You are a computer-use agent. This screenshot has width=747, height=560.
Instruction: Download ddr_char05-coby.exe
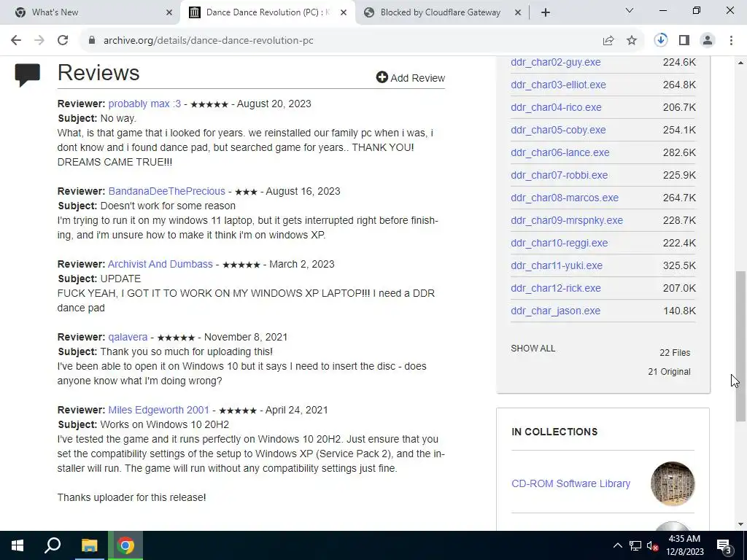tap(558, 130)
